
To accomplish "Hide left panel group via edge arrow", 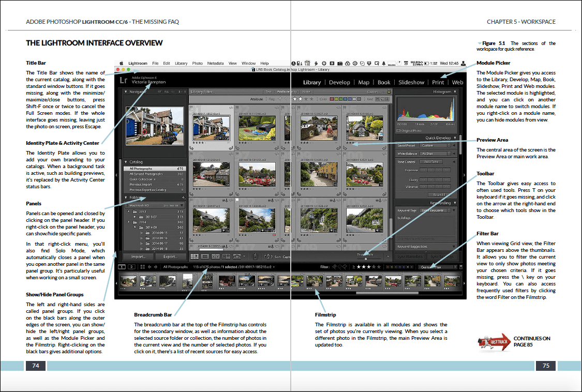I will [116, 174].
